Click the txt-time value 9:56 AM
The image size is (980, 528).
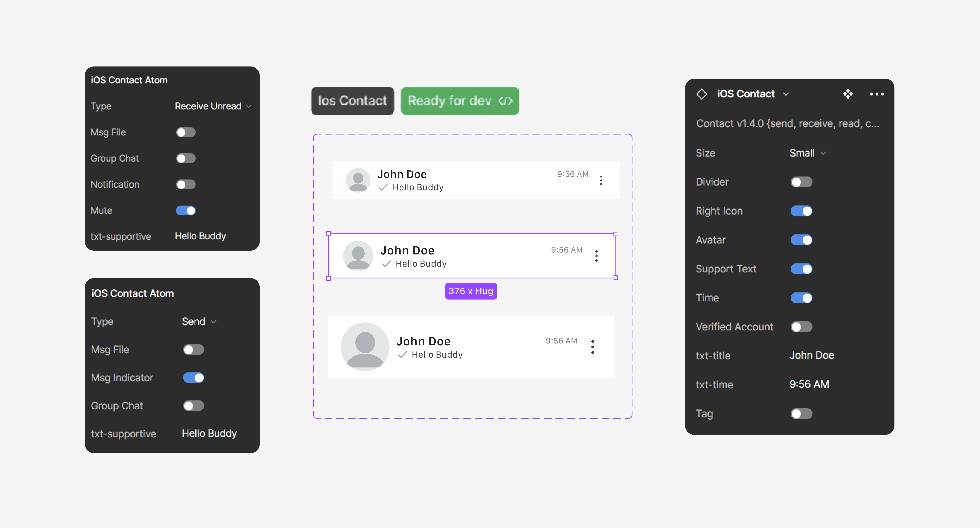[x=809, y=384]
